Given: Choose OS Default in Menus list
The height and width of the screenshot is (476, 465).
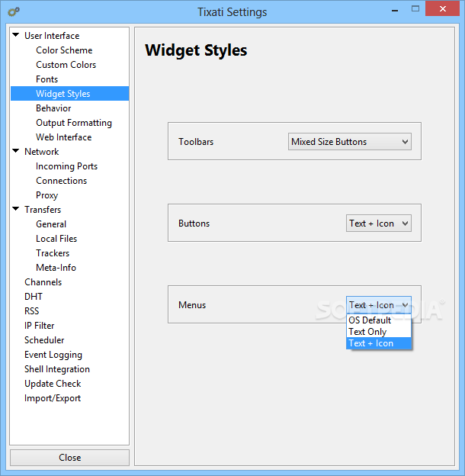Looking at the screenshot, I should (379, 320).
